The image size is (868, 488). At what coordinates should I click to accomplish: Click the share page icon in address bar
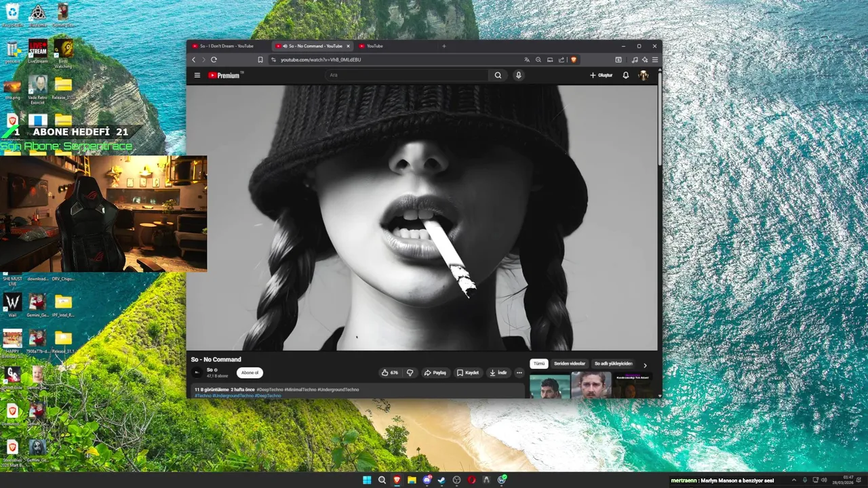561,60
